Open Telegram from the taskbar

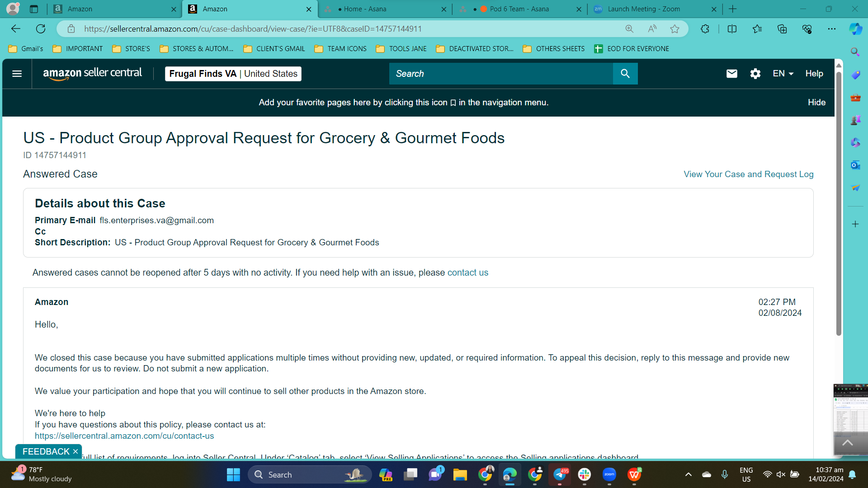pos(560,474)
